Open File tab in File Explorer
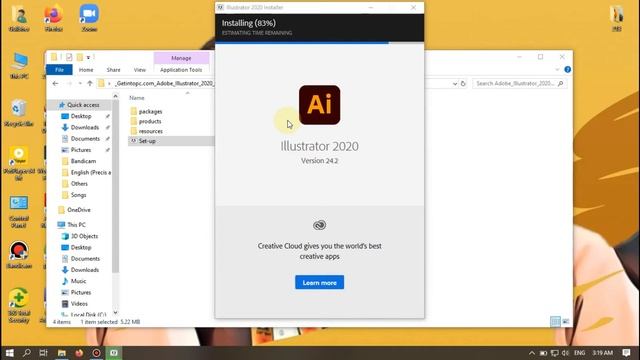The height and width of the screenshot is (360, 640). tap(59, 70)
